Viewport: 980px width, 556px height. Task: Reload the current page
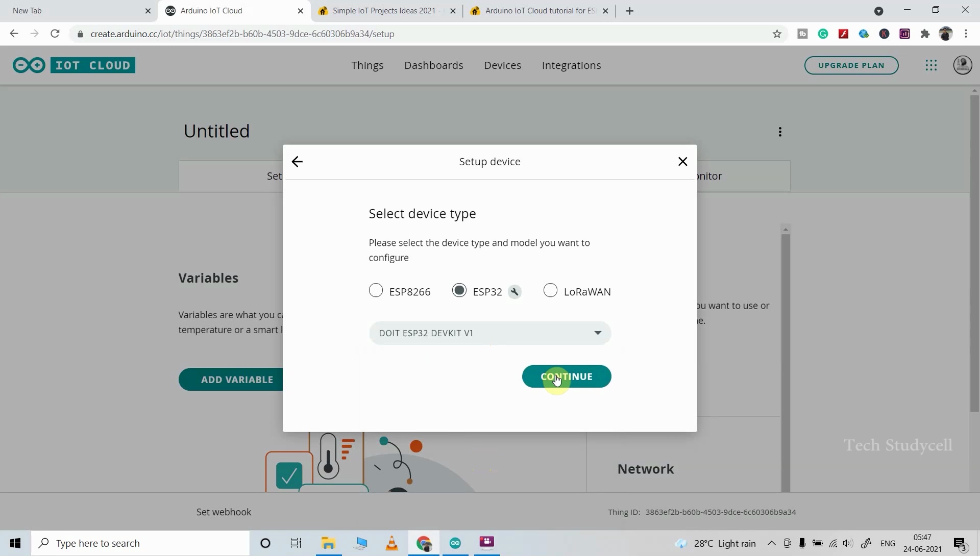click(x=55, y=34)
